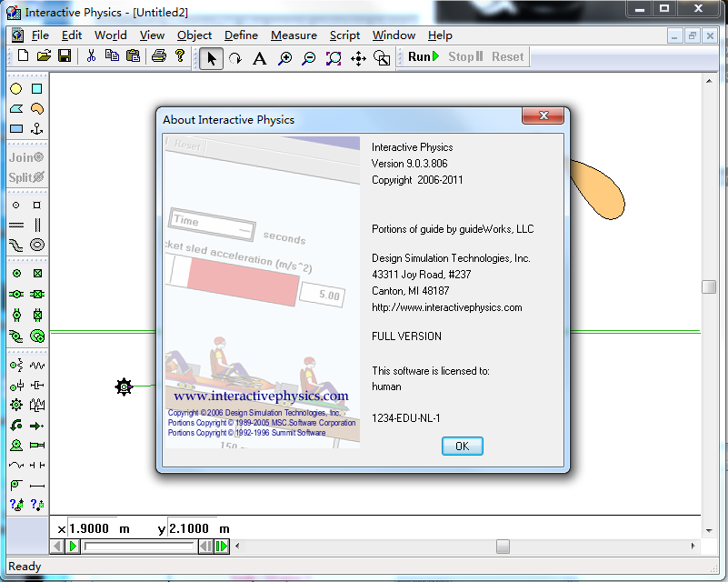The image size is (728, 582).
Task: Click the Print toolbar icon
Action: click(159, 56)
